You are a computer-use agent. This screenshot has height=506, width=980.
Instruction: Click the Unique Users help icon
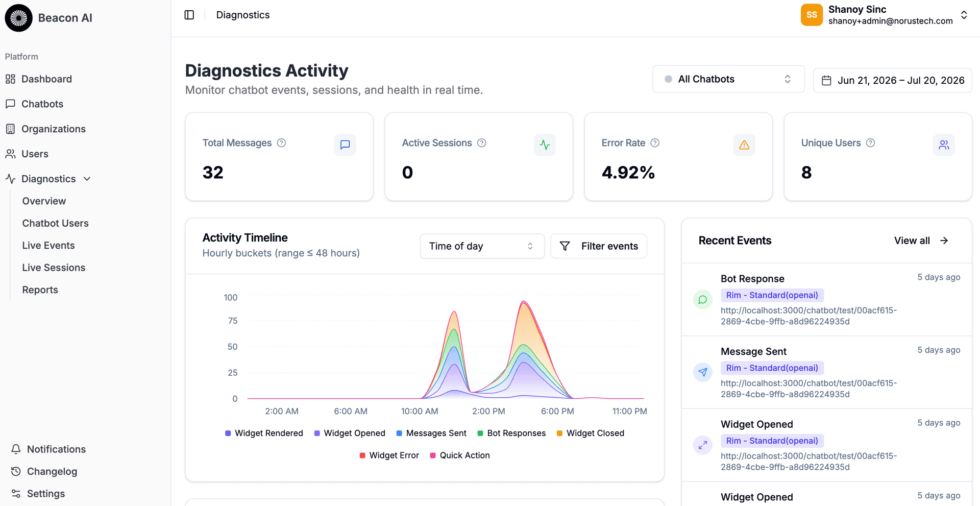(x=870, y=143)
